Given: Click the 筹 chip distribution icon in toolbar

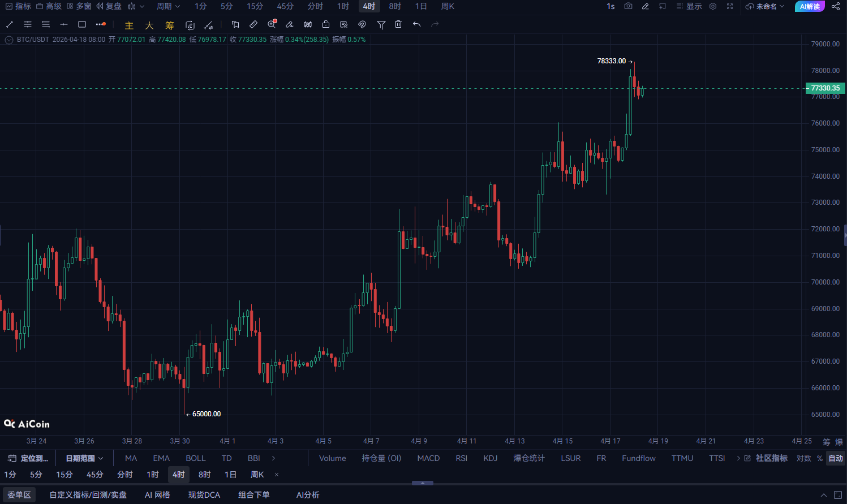Looking at the screenshot, I should click(x=170, y=25).
